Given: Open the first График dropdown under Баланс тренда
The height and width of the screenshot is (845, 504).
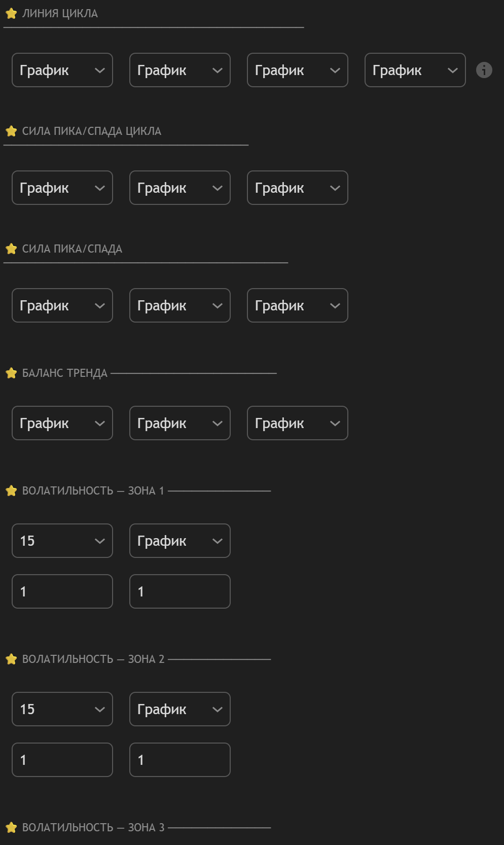Looking at the screenshot, I should 62,423.
